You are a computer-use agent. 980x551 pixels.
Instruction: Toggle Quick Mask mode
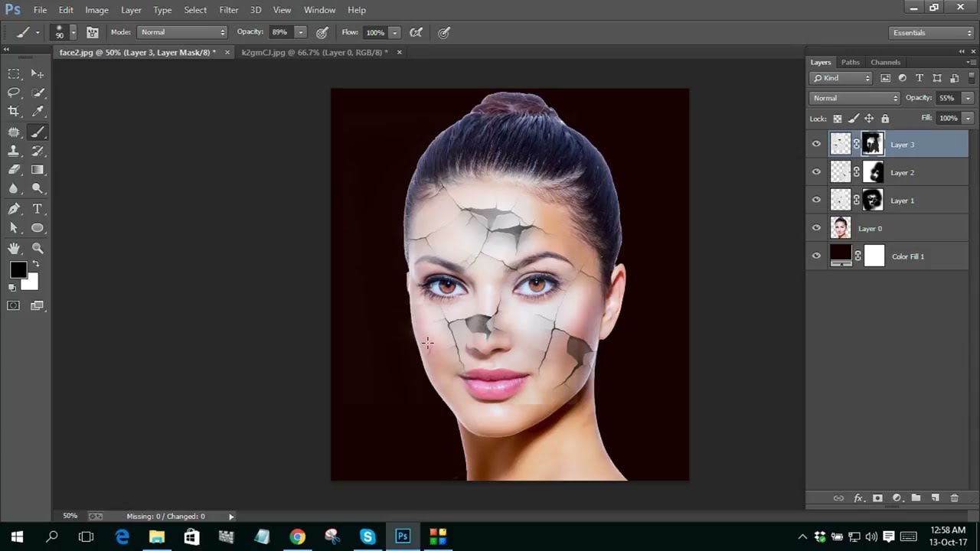pyautogui.click(x=14, y=306)
